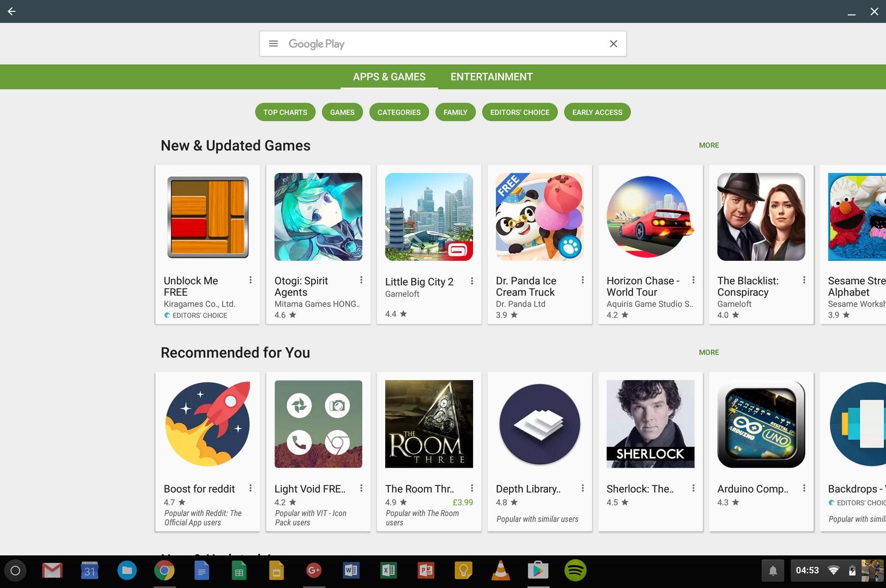Open PowerPoint from the shelf

pyautogui.click(x=426, y=571)
